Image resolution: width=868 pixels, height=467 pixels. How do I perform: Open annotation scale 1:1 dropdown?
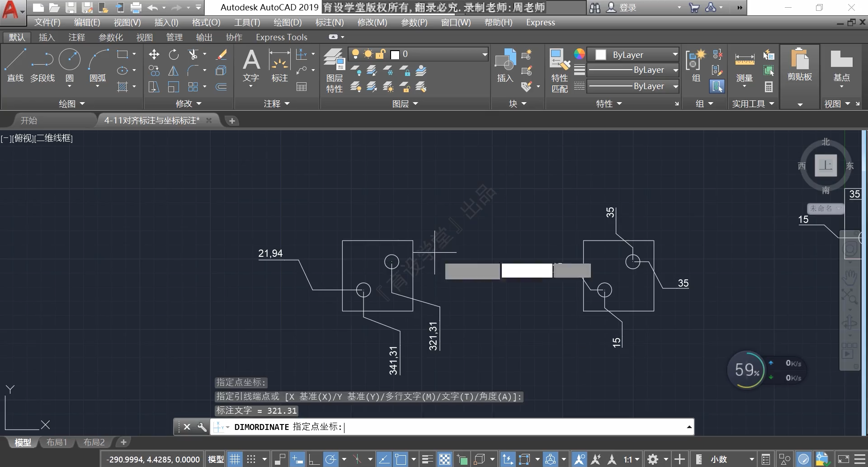tap(632, 459)
